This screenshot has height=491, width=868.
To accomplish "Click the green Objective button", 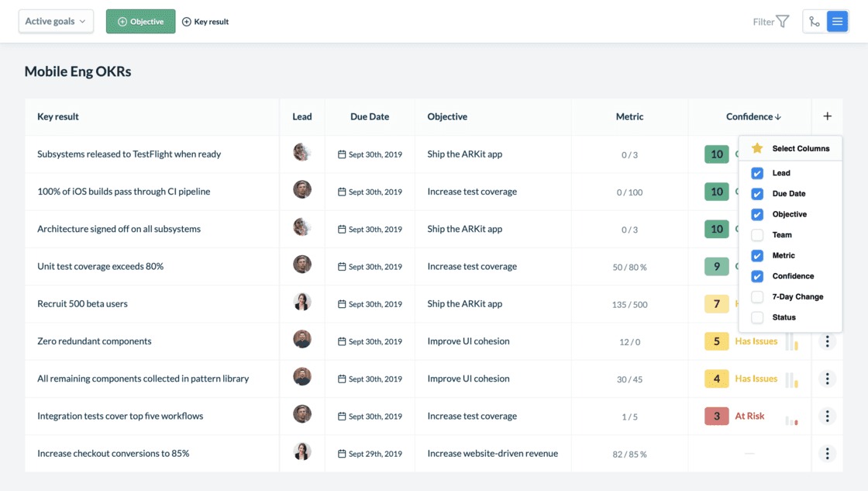I will coord(140,22).
